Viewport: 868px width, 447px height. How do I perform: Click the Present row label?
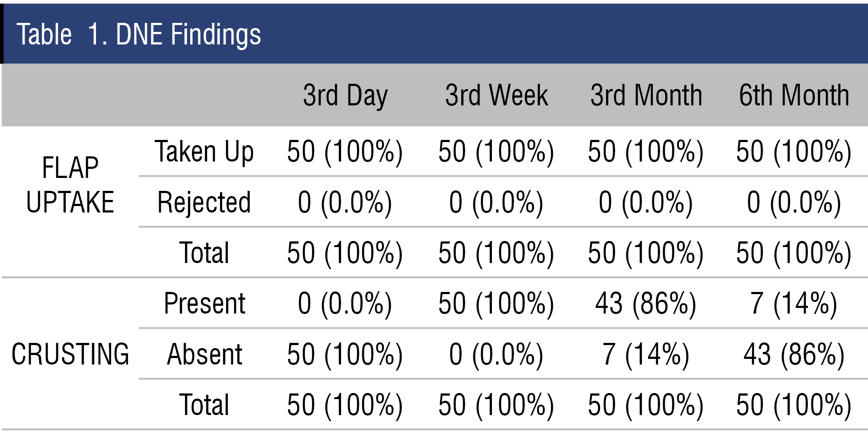pyautogui.click(x=204, y=303)
